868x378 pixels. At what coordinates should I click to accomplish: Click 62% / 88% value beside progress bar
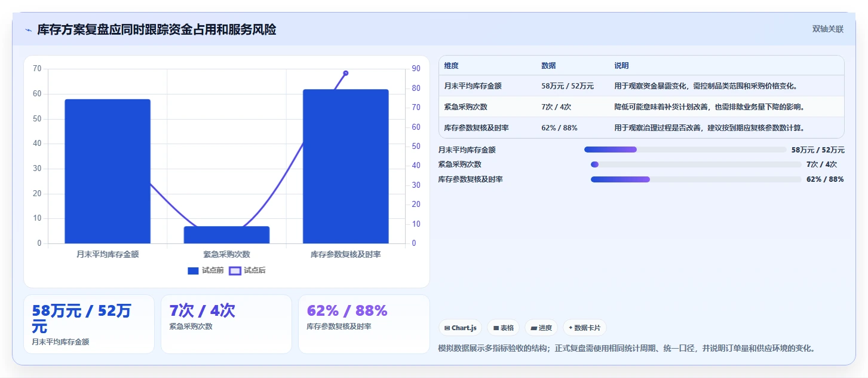click(825, 179)
